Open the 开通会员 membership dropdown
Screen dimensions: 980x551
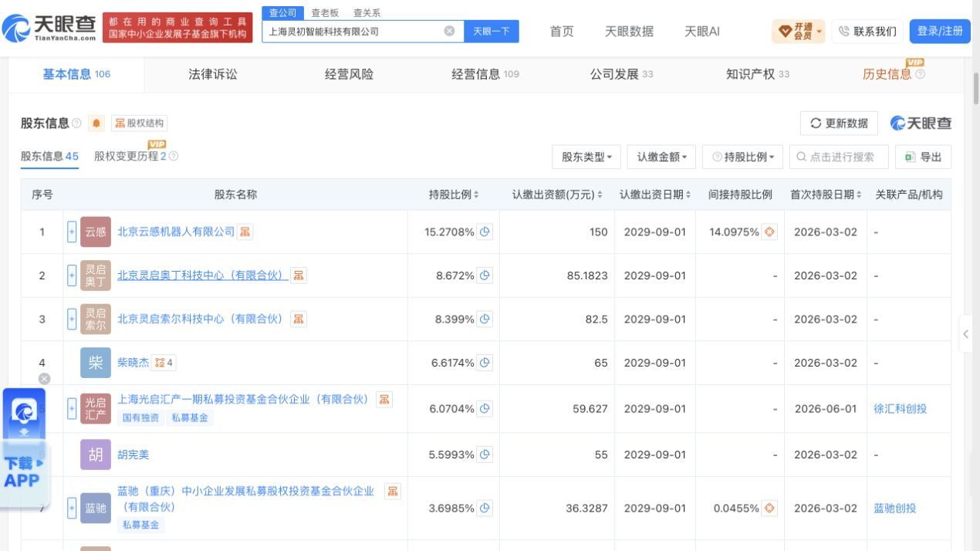point(798,31)
